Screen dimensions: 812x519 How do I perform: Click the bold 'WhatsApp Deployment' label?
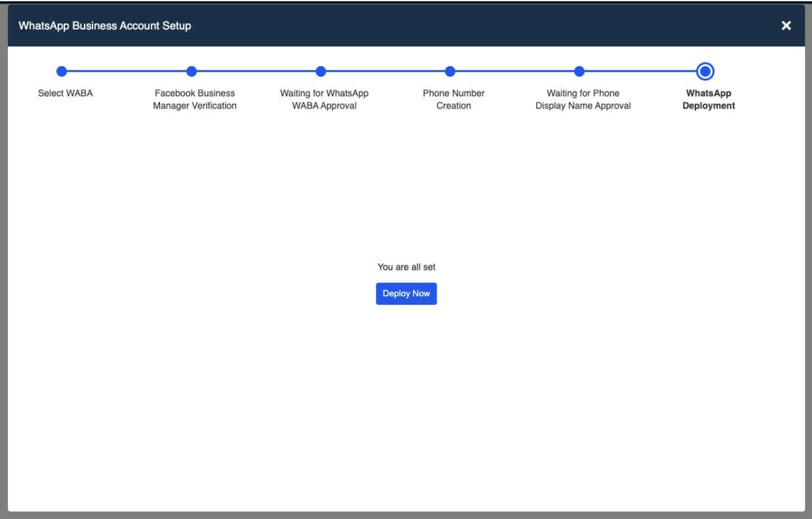708,99
